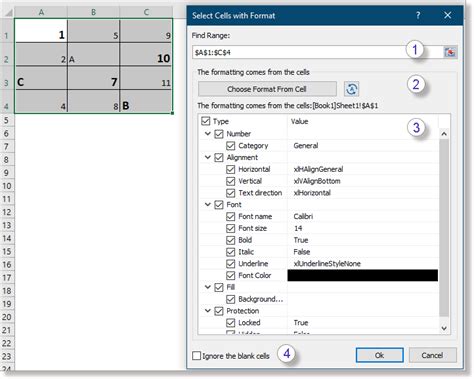Open the dialog help question mark
This screenshot has height=379, width=474.
(418, 15)
